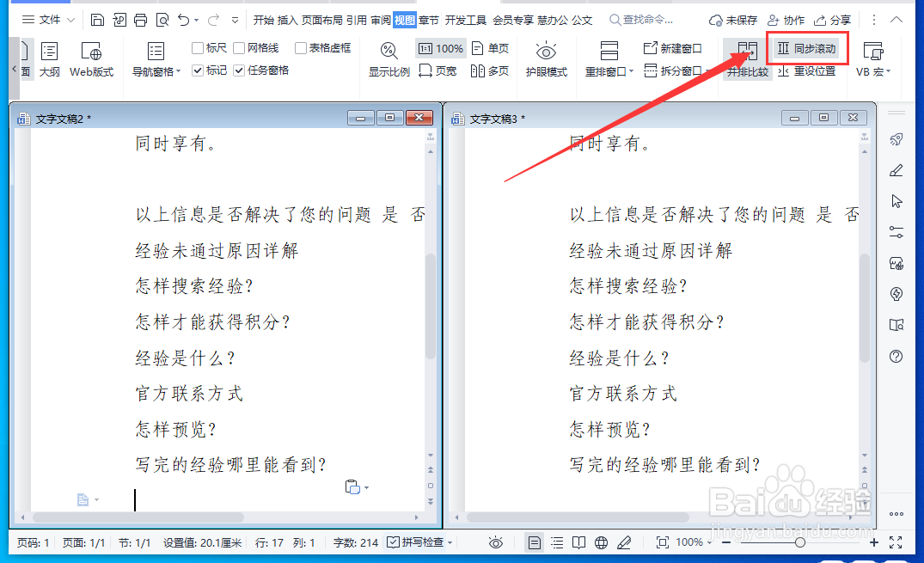Turn on 护眼模式 eye protection mode
Viewport: 924px width, 563px height.
[547, 59]
